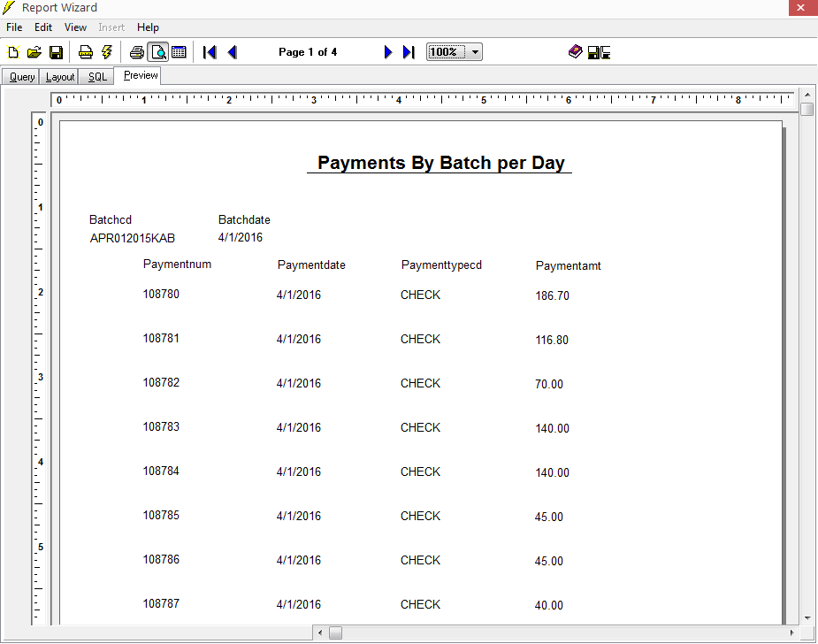Image resolution: width=818 pixels, height=644 pixels.
Task: Click the Report Wizard pencil title icon
Action: [x=9, y=7]
